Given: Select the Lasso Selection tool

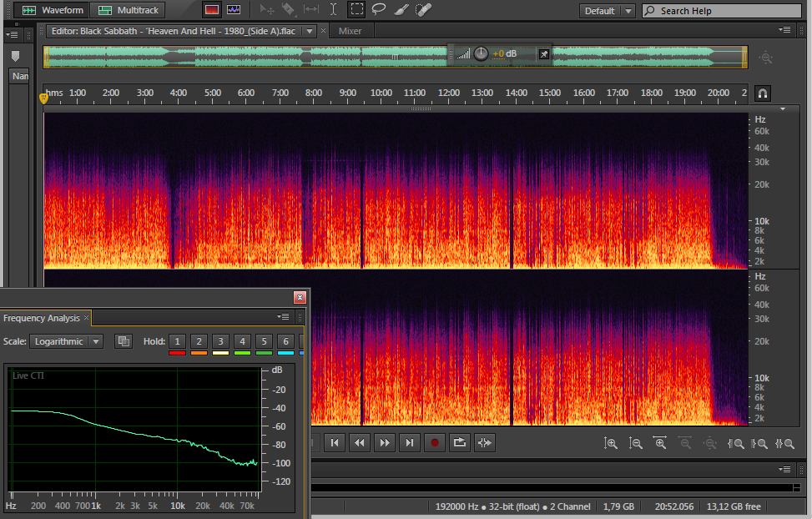Looking at the screenshot, I should coord(379,10).
